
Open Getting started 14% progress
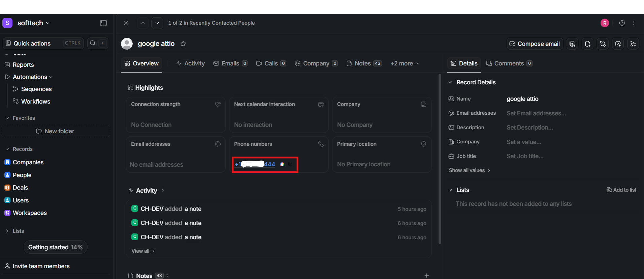55,247
